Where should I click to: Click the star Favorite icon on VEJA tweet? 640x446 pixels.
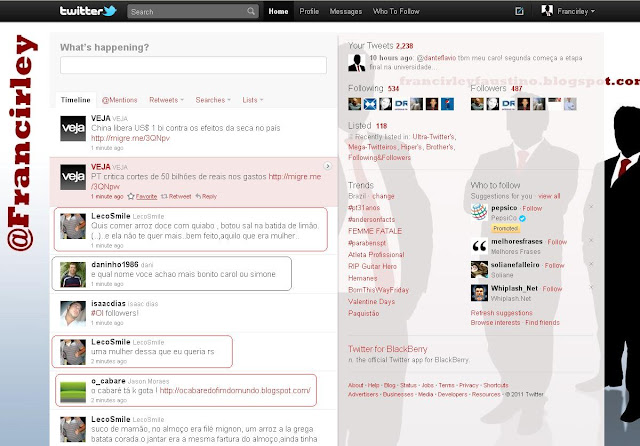pos(131,196)
